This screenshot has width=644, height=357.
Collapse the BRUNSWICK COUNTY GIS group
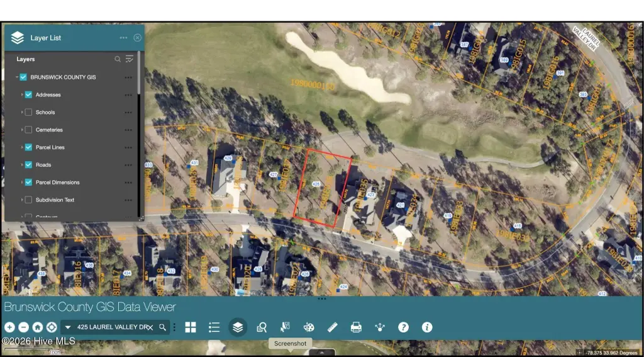[16, 77]
